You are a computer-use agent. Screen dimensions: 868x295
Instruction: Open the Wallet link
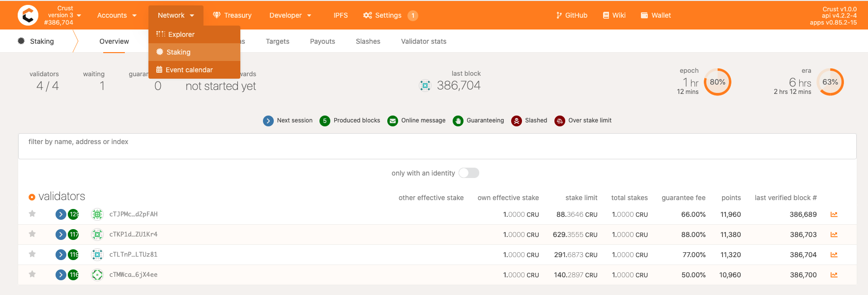(656, 15)
